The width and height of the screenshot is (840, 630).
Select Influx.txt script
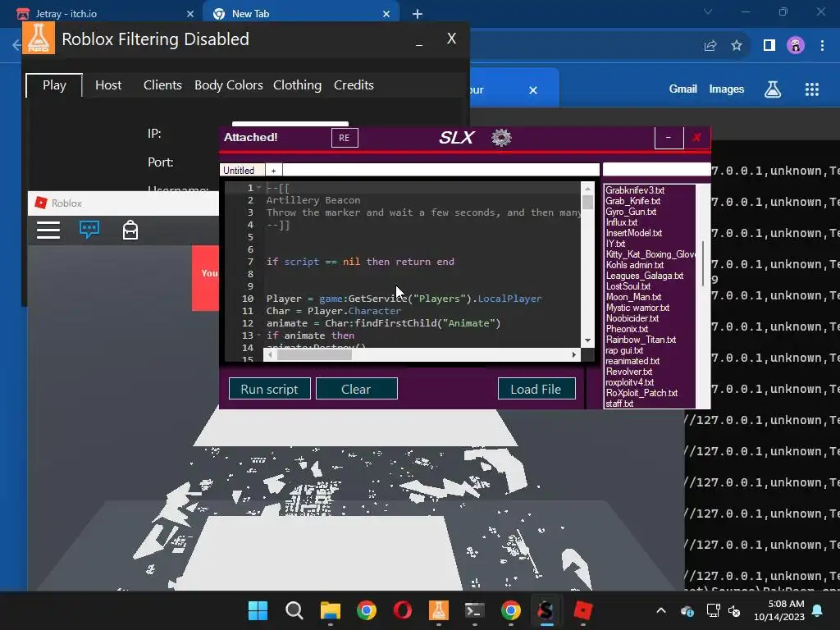coord(622,222)
